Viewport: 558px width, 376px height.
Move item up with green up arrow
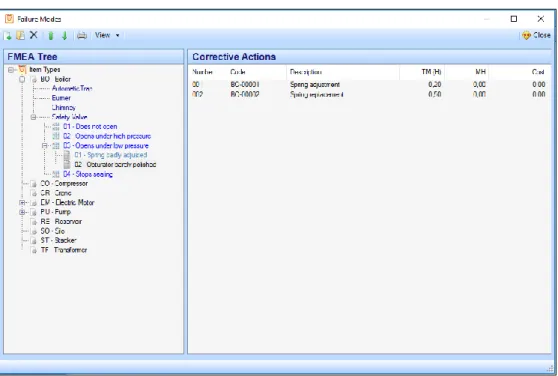pos(51,36)
